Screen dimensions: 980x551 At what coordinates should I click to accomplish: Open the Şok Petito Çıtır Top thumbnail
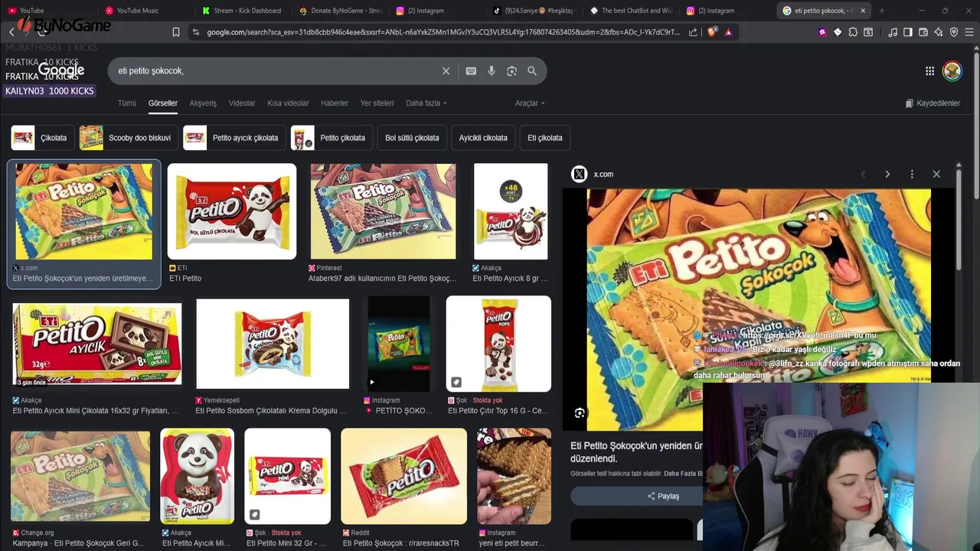click(498, 344)
